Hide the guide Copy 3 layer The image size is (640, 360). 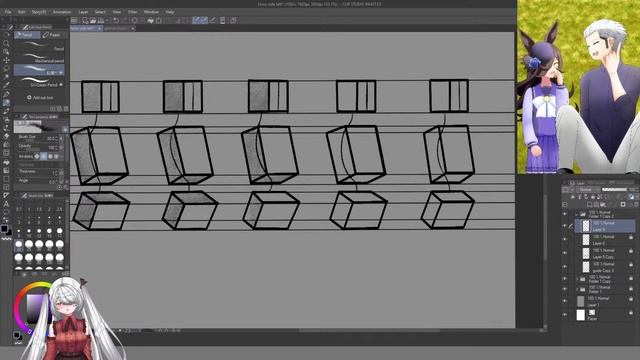pyautogui.click(x=565, y=267)
